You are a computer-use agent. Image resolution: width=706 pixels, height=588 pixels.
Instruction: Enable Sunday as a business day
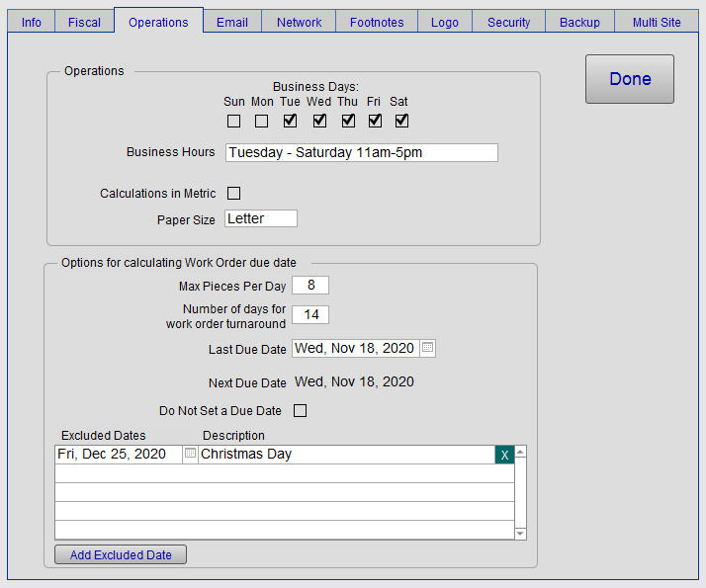click(233, 122)
